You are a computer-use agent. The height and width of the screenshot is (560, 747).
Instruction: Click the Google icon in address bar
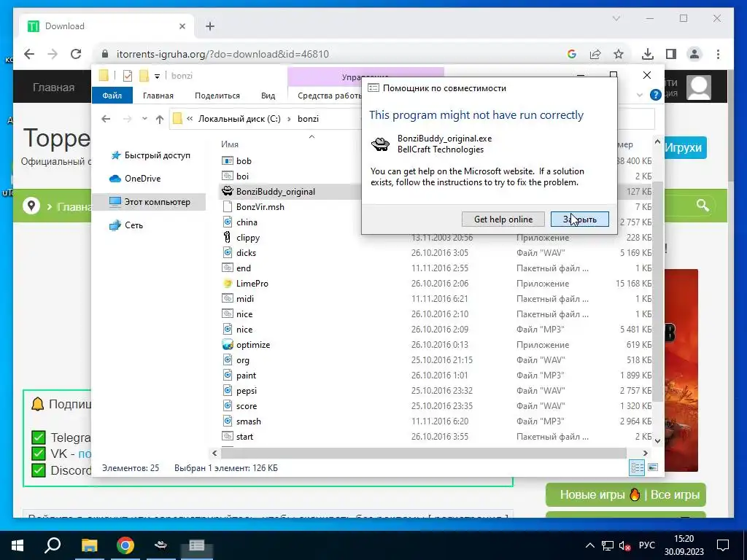tap(572, 54)
